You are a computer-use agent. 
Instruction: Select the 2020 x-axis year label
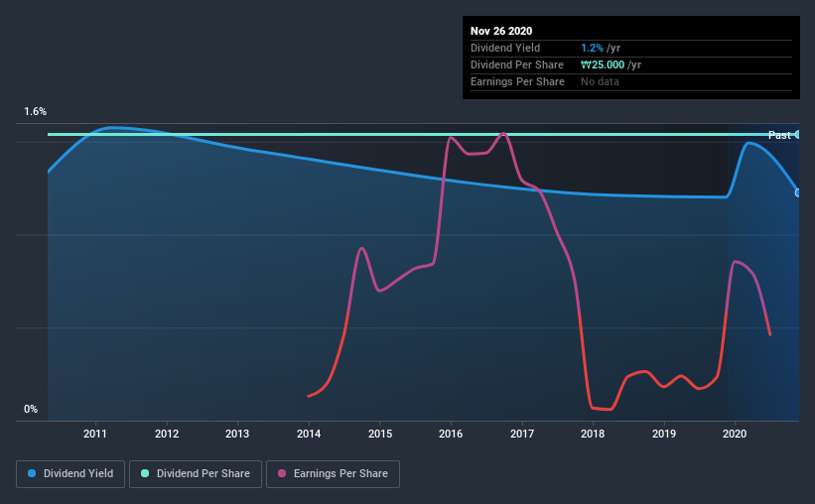[735, 434]
